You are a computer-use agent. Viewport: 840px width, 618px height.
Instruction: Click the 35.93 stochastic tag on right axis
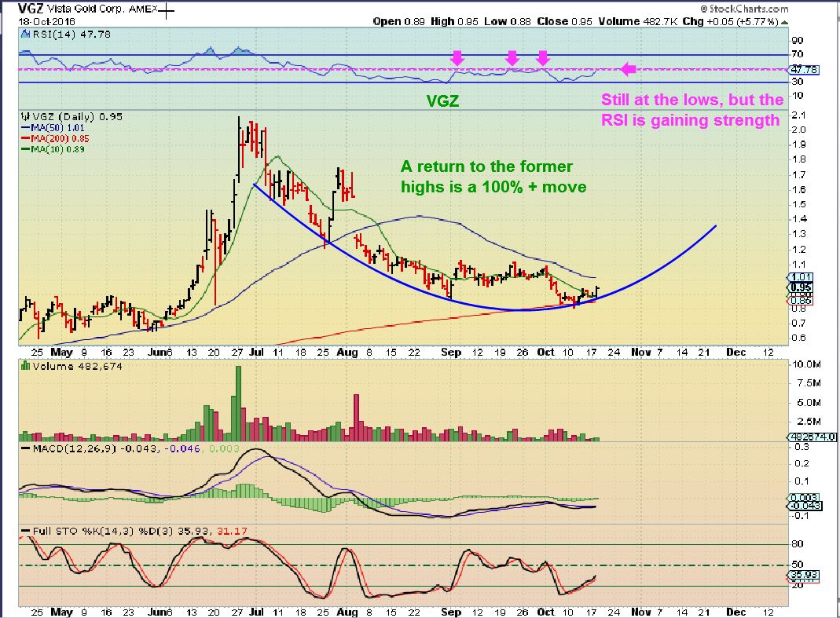point(804,575)
